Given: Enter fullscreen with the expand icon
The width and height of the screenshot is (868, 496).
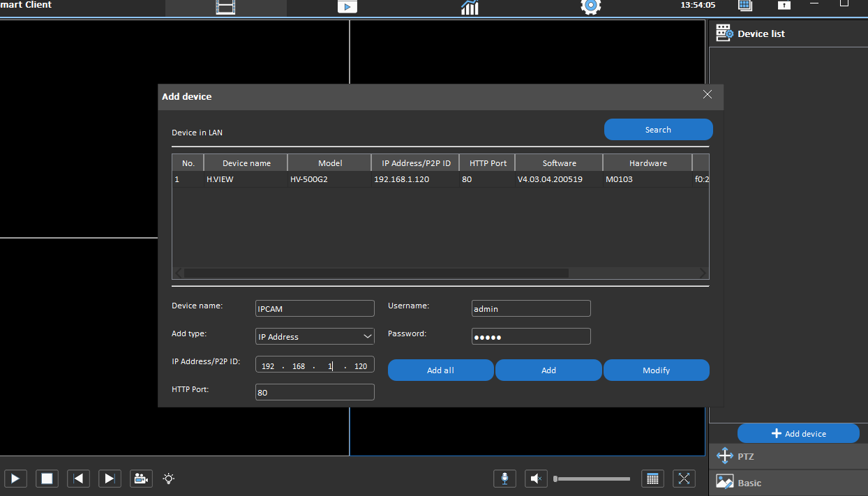Looking at the screenshot, I should coord(684,479).
